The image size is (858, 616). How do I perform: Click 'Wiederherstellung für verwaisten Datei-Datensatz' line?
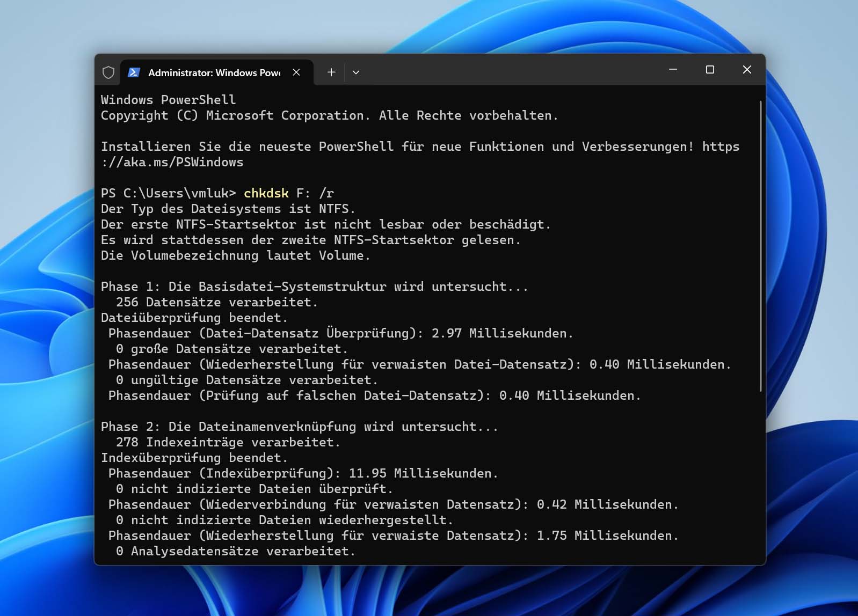point(420,364)
